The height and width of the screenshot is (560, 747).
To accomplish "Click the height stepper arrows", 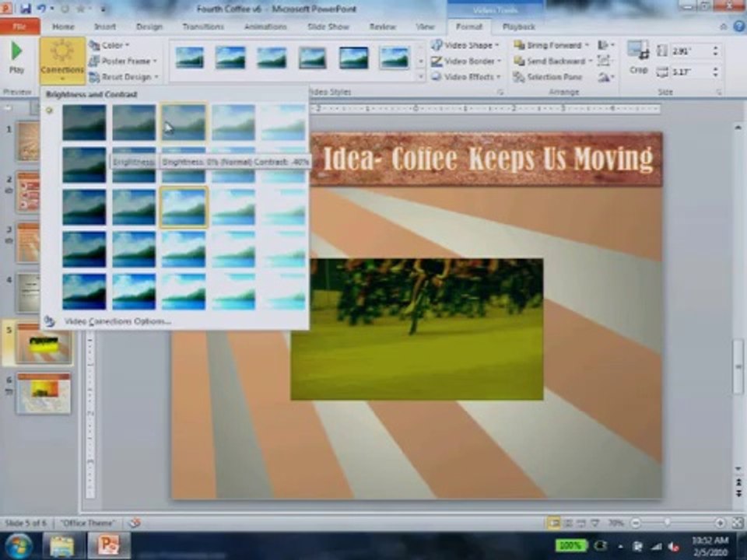I will coord(715,51).
